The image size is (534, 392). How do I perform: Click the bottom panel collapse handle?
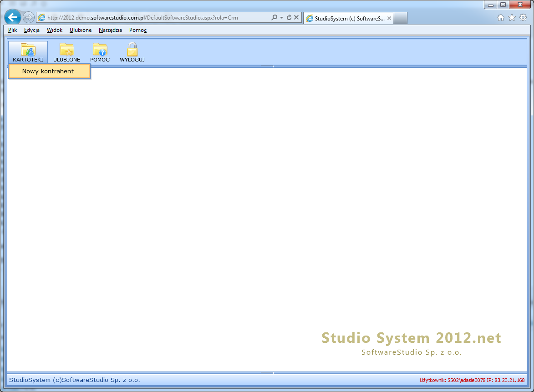click(267, 372)
